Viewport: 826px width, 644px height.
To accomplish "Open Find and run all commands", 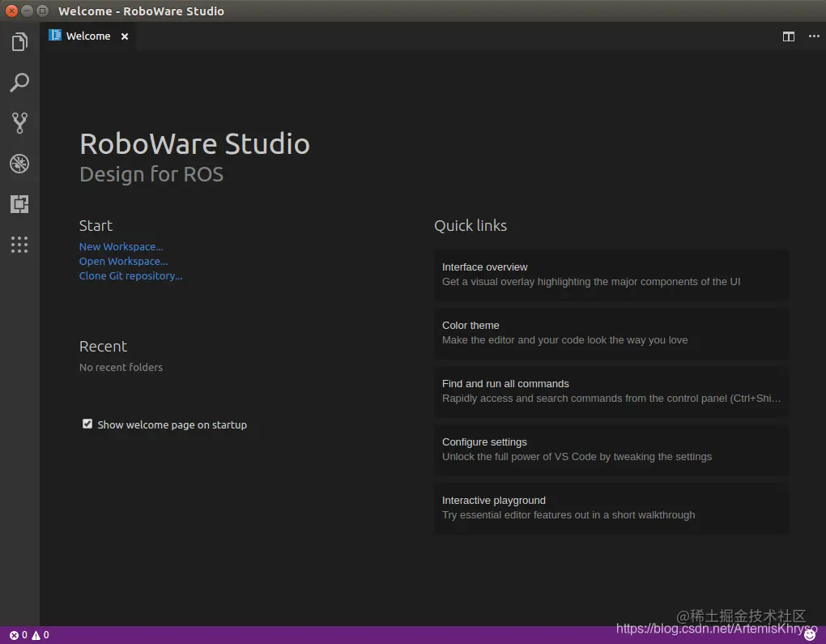I will tap(611, 391).
